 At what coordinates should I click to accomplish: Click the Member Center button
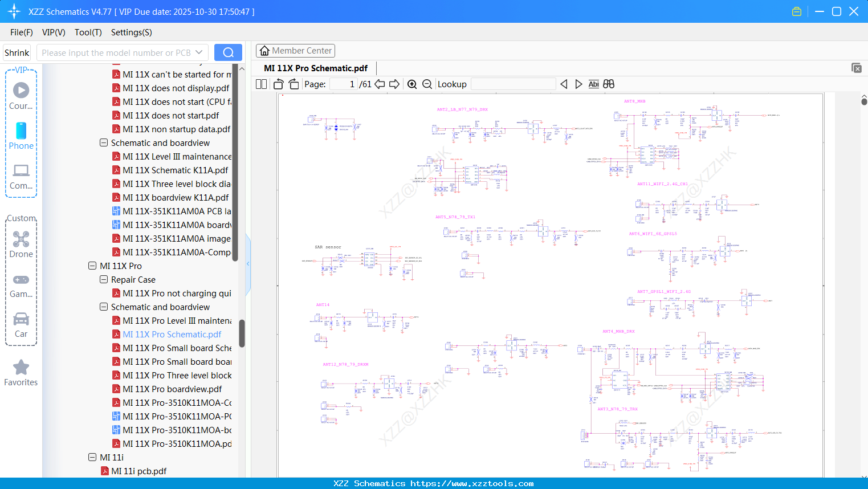pos(295,51)
